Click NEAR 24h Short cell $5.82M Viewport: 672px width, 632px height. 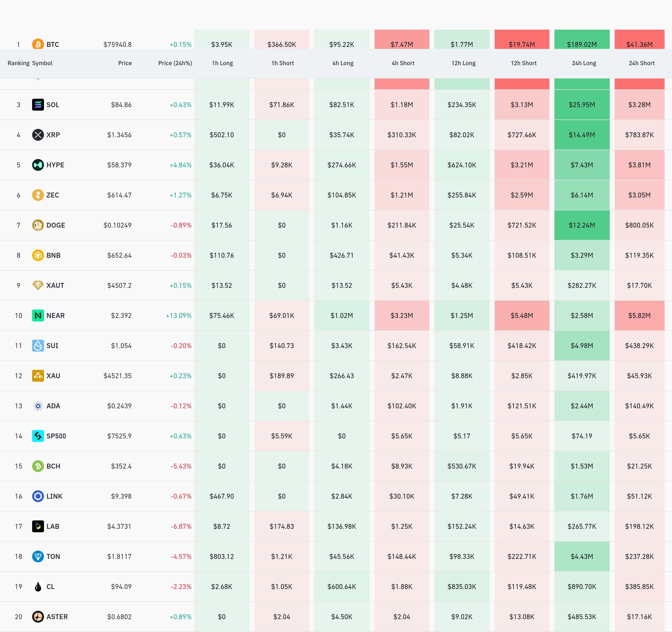click(x=640, y=316)
